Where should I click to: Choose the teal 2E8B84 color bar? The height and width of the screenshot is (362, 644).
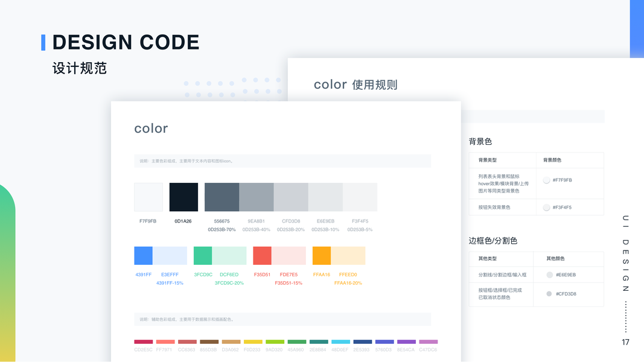[319, 341]
